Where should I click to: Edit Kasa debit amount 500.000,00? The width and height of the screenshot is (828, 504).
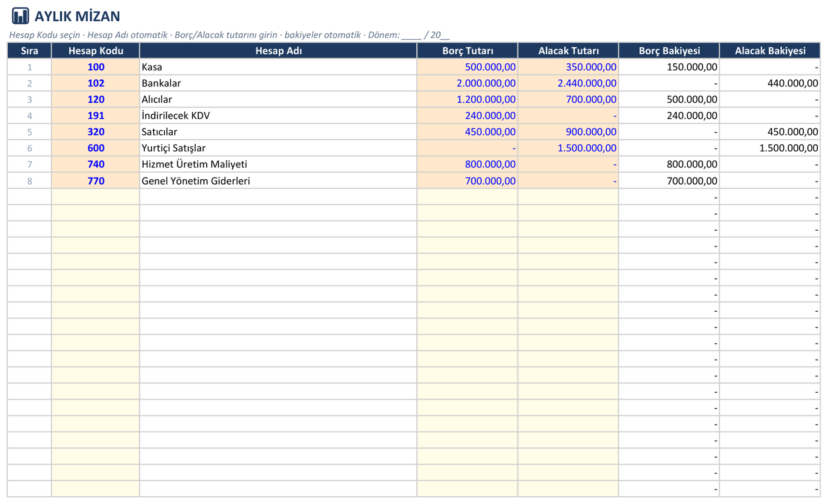click(x=468, y=67)
